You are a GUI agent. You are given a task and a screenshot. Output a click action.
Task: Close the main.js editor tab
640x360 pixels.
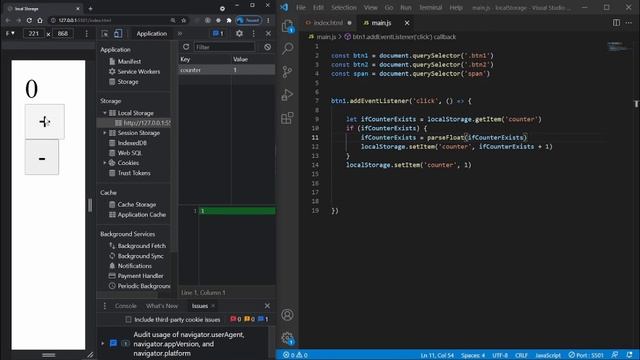(x=407, y=23)
